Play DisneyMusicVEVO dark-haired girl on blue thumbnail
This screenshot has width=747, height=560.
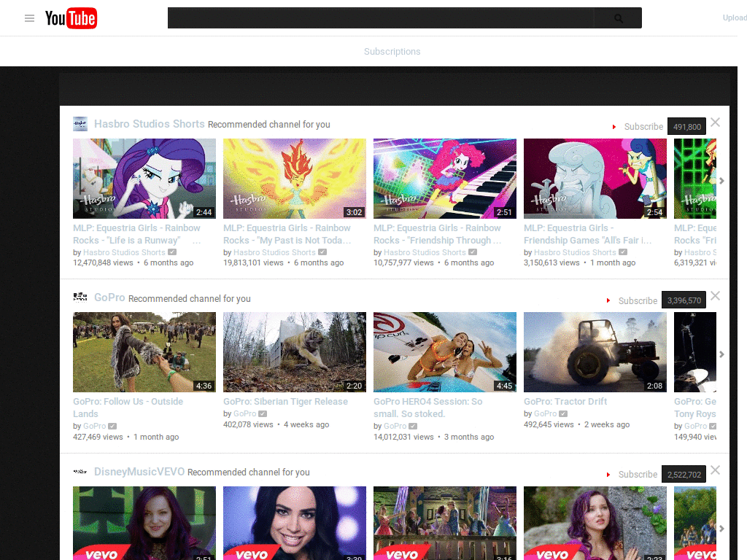[295, 523]
